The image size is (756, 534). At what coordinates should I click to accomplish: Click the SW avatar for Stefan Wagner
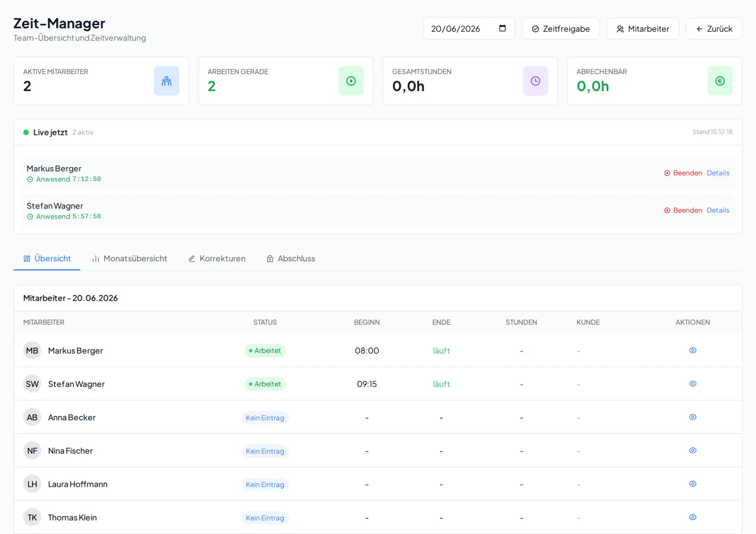(32, 384)
